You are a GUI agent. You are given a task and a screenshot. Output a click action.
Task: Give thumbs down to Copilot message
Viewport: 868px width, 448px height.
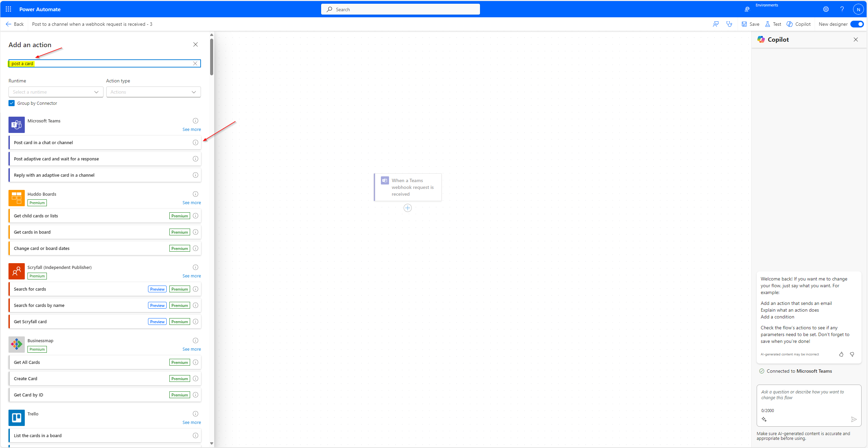852,354
